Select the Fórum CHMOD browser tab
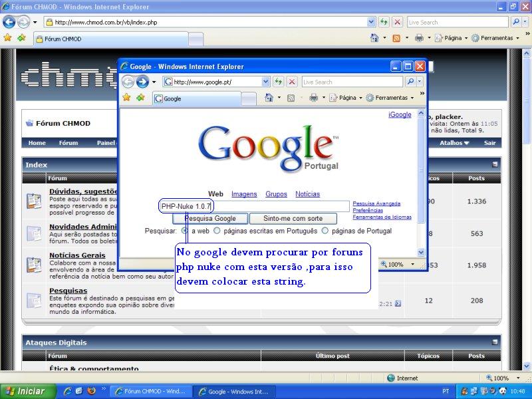The height and width of the screenshot is (399, 532). pyautogui.click(x=111, y=39)
